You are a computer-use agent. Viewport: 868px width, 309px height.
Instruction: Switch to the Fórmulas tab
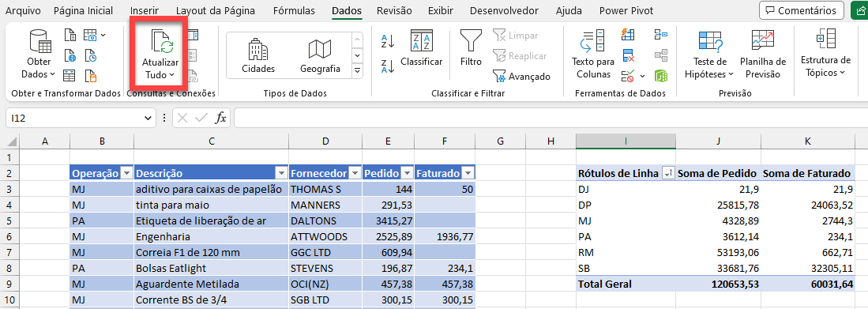[x=294, y=10]
